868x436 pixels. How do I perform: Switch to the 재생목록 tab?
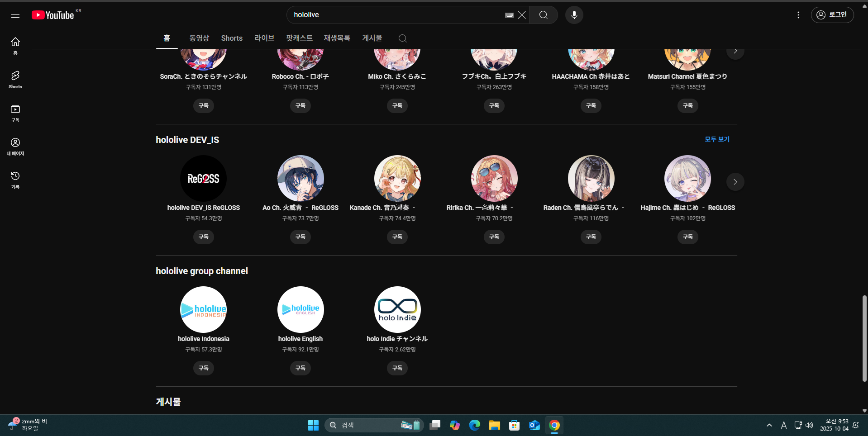(x=337, y=38)
